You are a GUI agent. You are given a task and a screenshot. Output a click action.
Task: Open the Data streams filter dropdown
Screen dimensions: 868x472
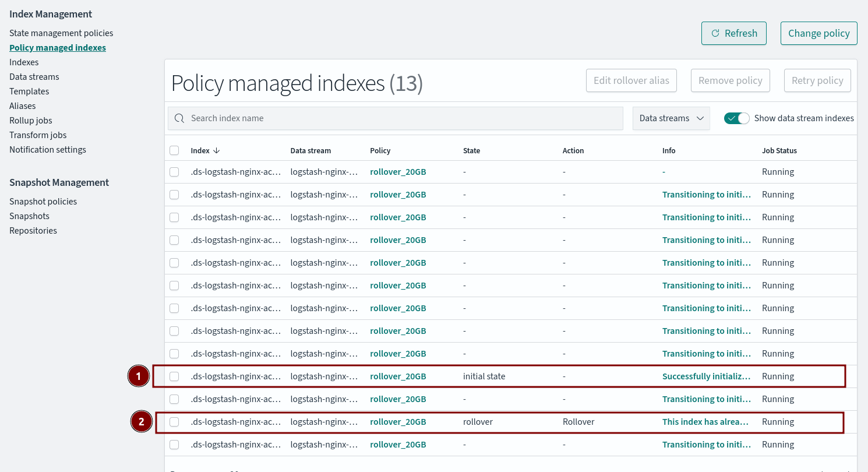click(671, 118)
